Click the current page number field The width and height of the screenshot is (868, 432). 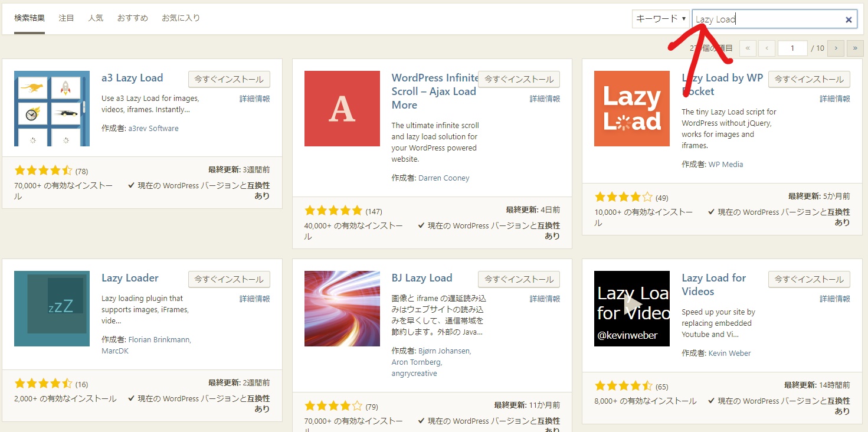point(792,48)
